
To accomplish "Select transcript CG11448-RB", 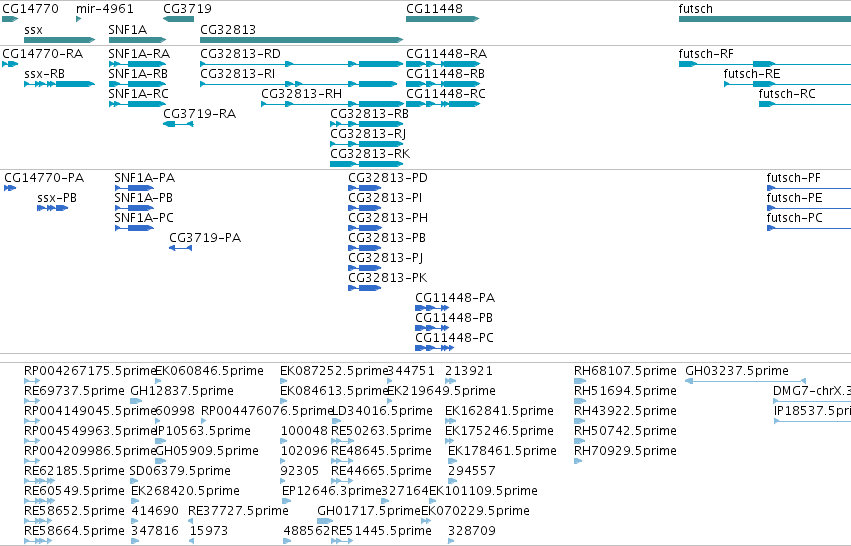I will (446, 74).
